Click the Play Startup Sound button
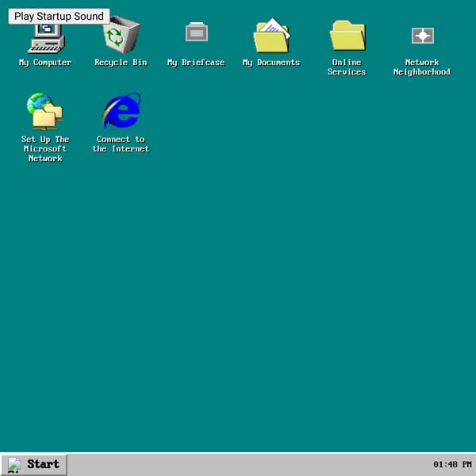Screen dimensions: 476x476 59,16
